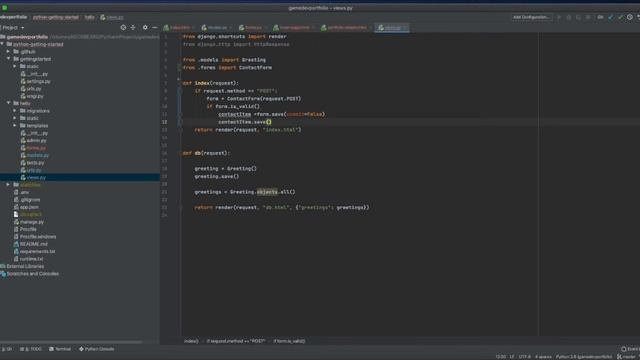Click the Run icon in top toolbar

pyautogui.click(x=559, y=17)
